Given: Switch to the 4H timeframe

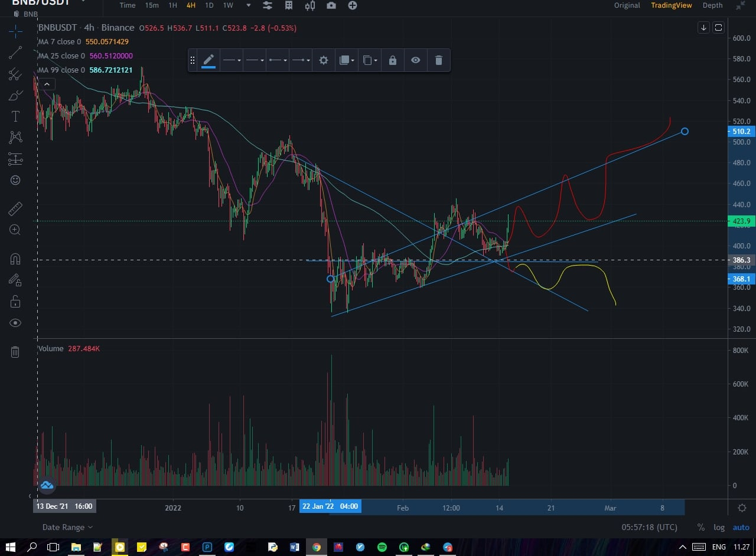Looking at the screenshot, I should (x=191, y=5).
